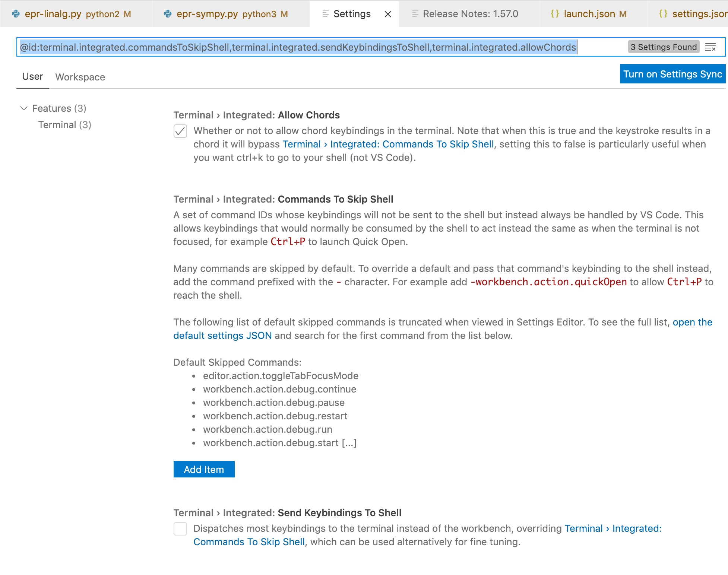This screenshot has height=575, width=728.
Task: Click the Release Notes tab icon
Action: point(415,14)
